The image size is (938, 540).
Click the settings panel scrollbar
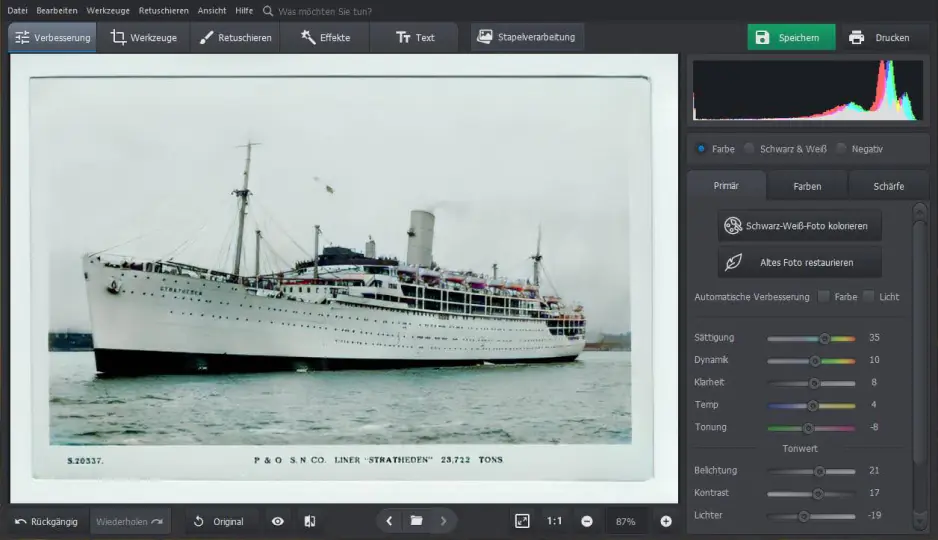coord(919,341)
